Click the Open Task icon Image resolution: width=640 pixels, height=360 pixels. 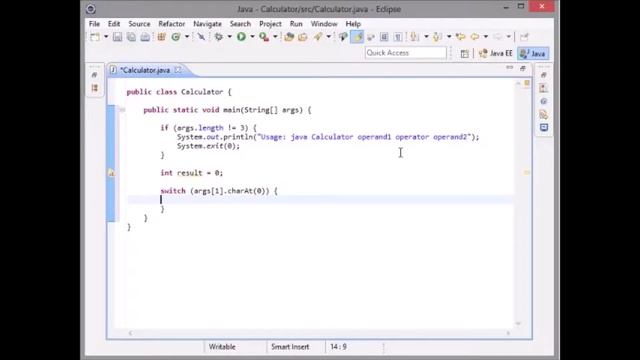tap(302, 37)
